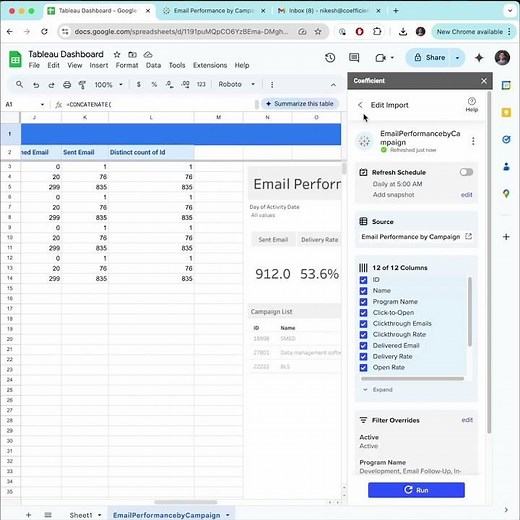The width and height of the screenshot is (520, 520).
Task: Open Help in Coefficient panel
Action: (x=472, y=104)
